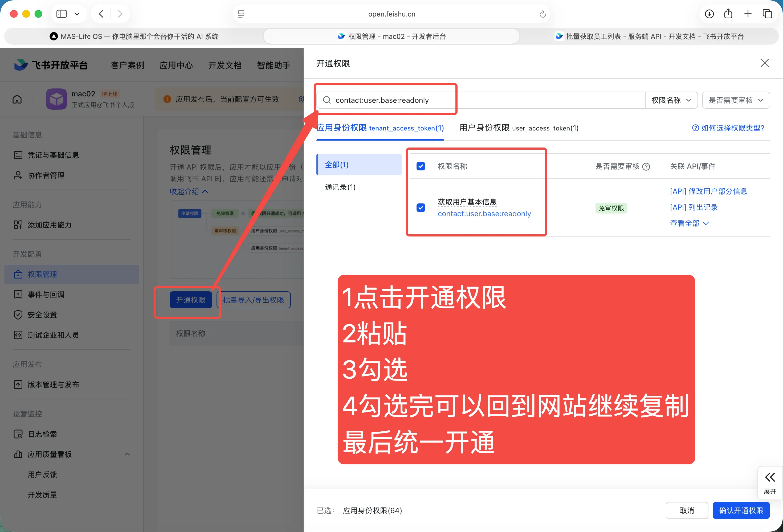Viewport: 783px width, 532px height.
Task: Open the 是否需要审核 filter dropdown
Action: [736, 100]
